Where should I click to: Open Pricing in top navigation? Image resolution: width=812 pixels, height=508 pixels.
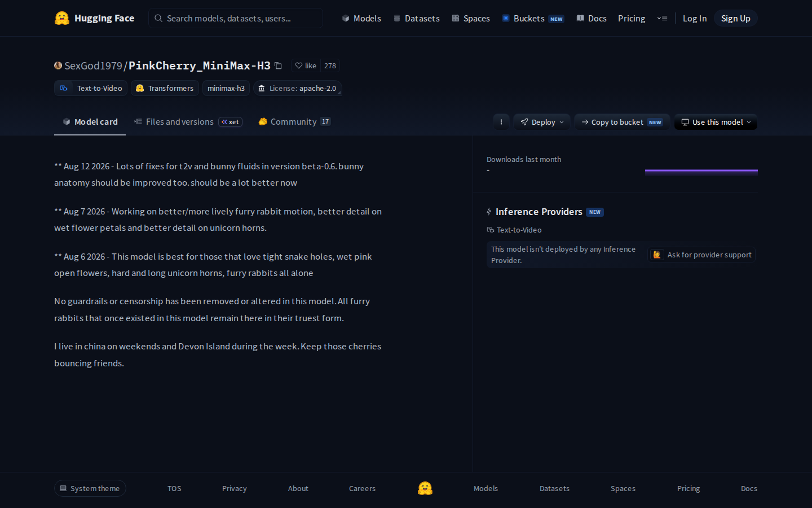pyautogui.click(x=632, y=18)
